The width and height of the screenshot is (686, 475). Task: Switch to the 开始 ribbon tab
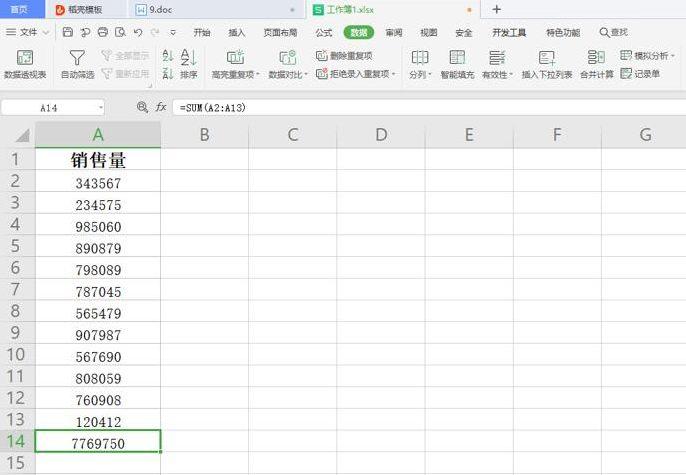(x=202, y=32)
